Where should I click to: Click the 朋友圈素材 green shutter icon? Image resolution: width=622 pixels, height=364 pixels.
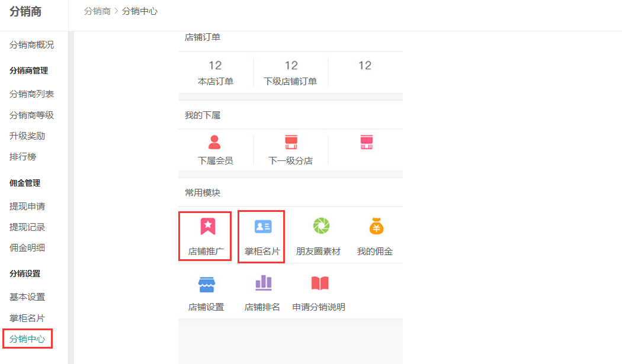coord(320,226)
